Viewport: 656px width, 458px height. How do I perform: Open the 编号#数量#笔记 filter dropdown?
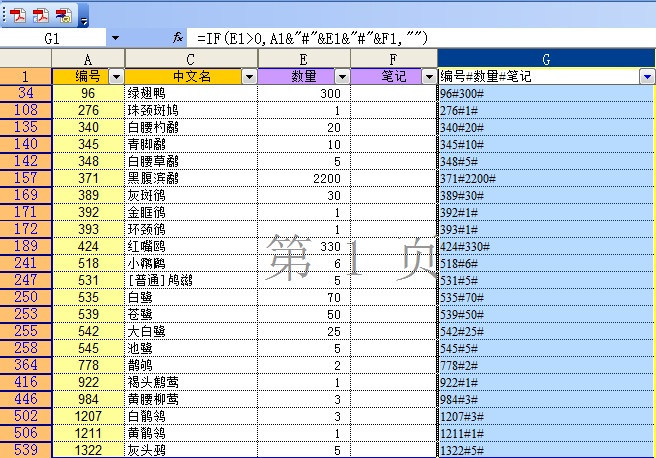pyautogui.click(x=647, y=76)
